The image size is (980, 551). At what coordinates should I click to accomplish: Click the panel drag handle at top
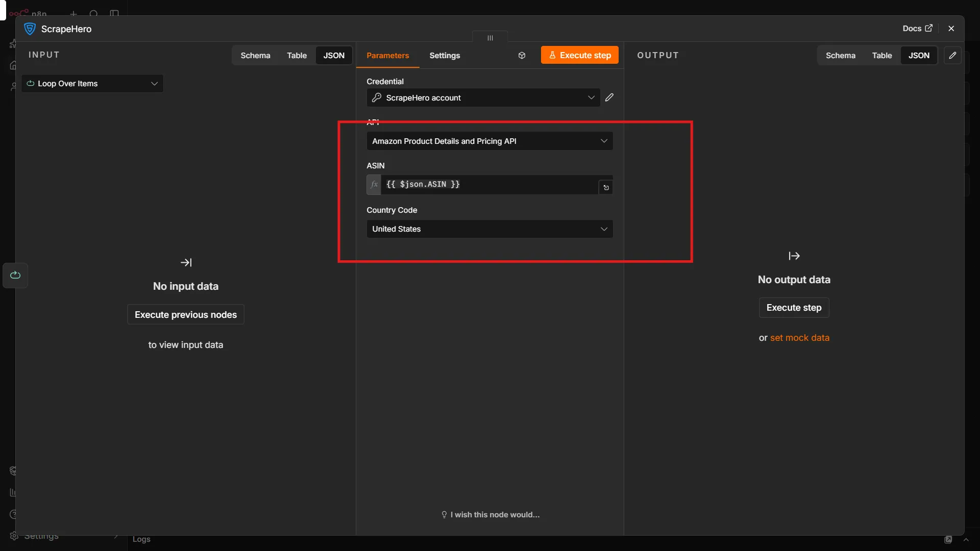pyautogui.click(x=490, y=38)
